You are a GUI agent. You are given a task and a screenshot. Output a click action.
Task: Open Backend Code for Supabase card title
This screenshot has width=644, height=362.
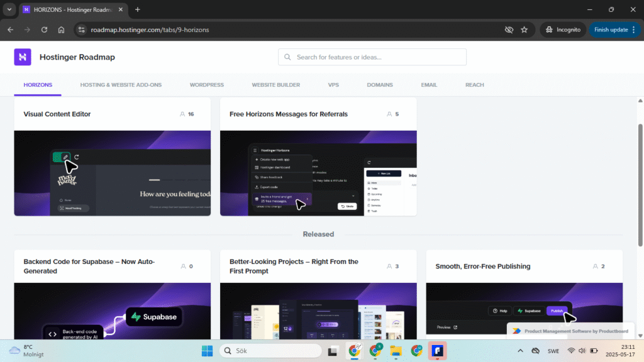click(89, 266)
